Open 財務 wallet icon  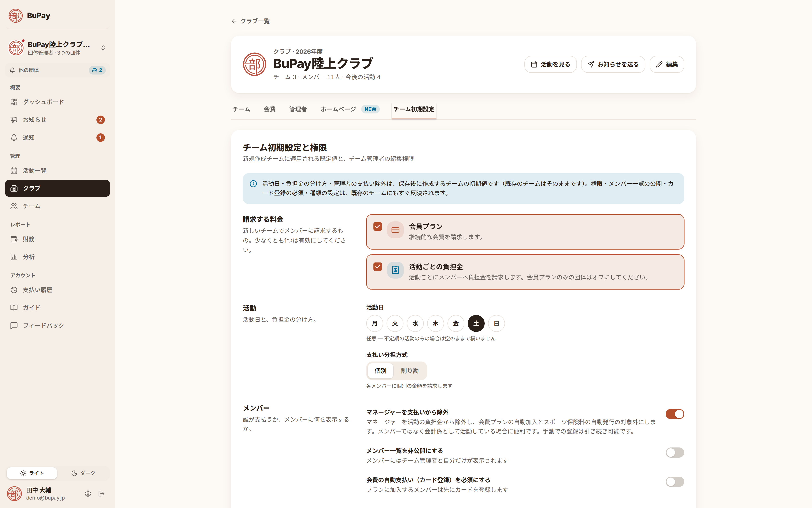point(14,239)
